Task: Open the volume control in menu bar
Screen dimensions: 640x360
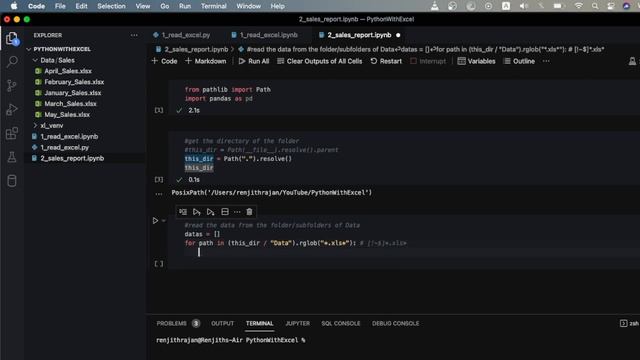Action: point(524,6)
